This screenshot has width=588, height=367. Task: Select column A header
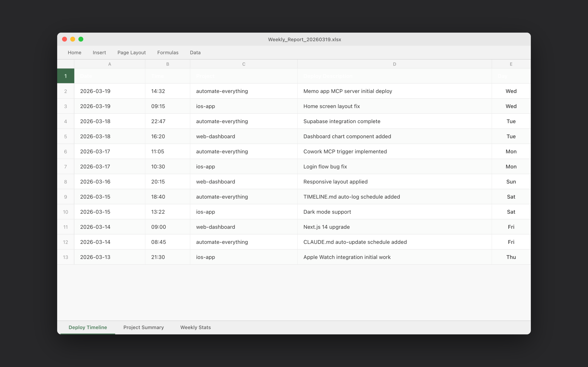110,64
